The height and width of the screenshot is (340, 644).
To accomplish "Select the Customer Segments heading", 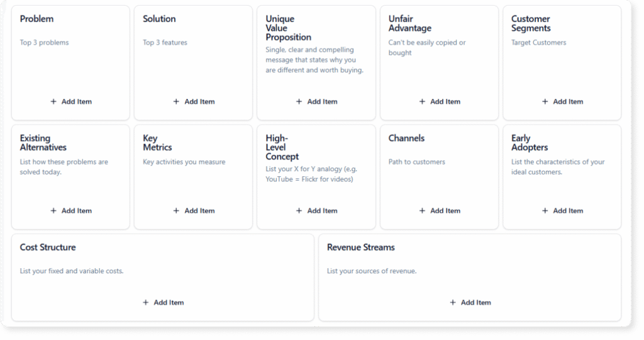I will [x=531, y=23].
